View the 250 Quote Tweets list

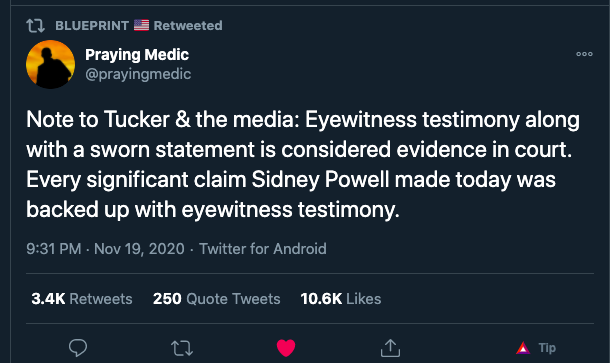pyautogui.click(x=216, y=299)
